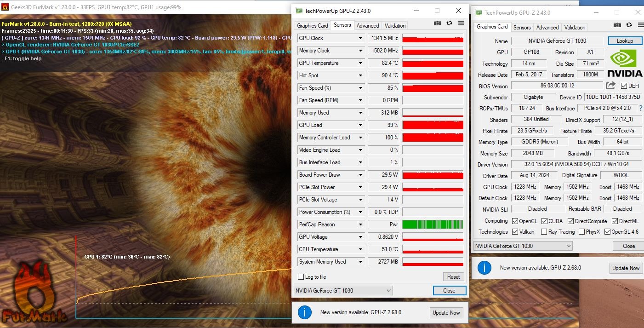Open the Board Power Draw sensor dropdown
The width and height of the screenshot is (644, 328).
click(361, 175)
